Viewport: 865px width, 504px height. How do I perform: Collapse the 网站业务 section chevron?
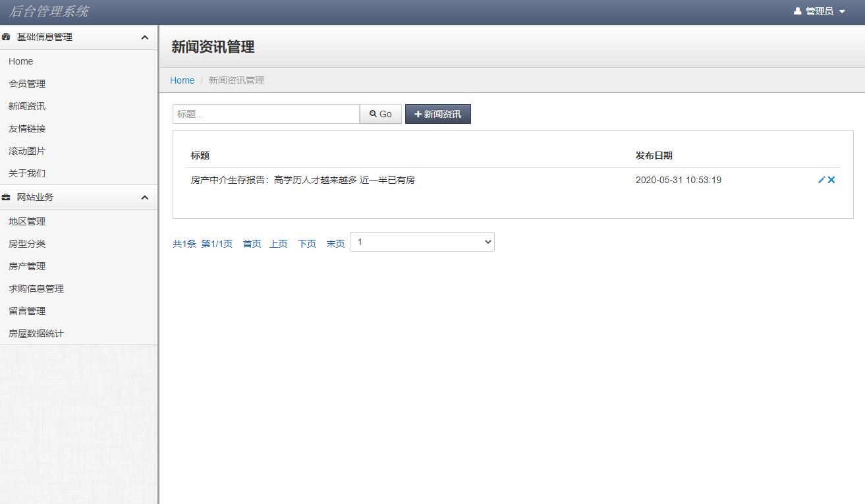coord(144,197)
